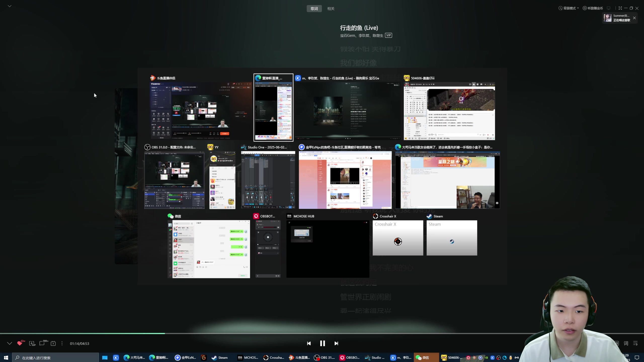Viewport: 644px width, 362px height.
Task: Collapse the player with the bottom-left chevron
Action: tap(10, 343)
